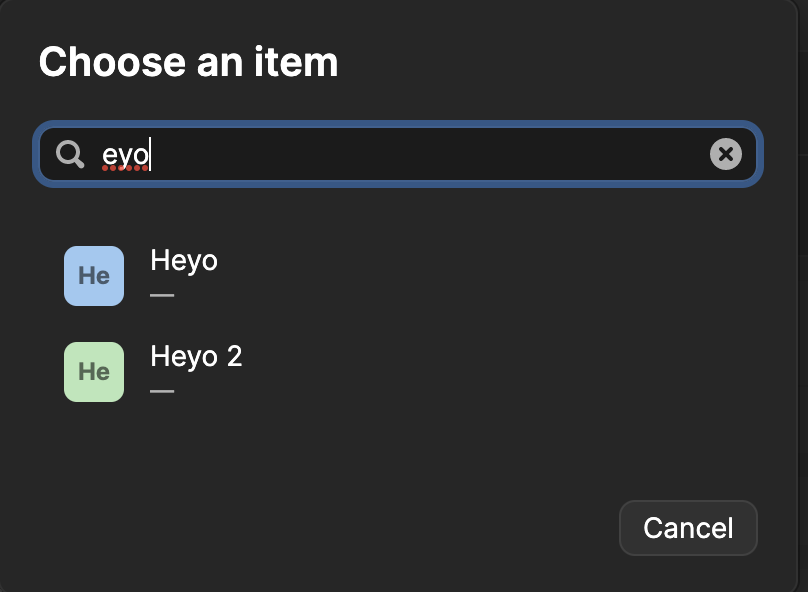Screen dimensions: 808x592
Task: Click the magnifying glass search icon
Action: pos(70,154)
